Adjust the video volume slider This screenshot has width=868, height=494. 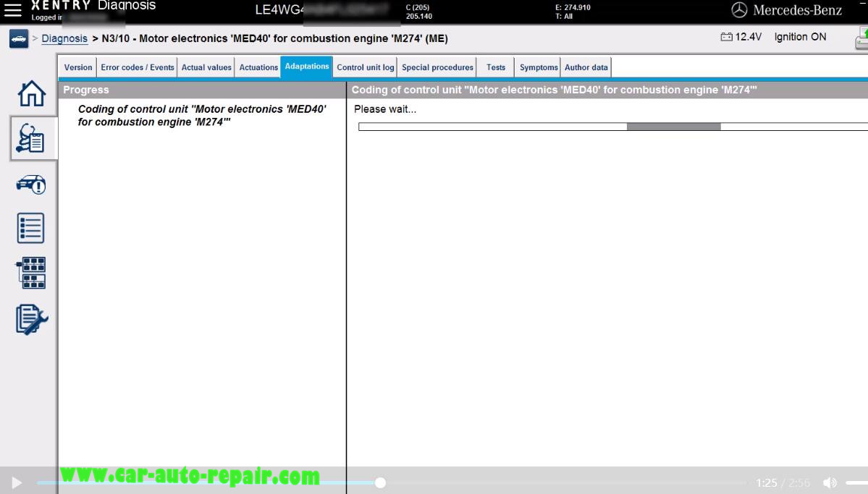pyautogui.click(x=857, y=483)
